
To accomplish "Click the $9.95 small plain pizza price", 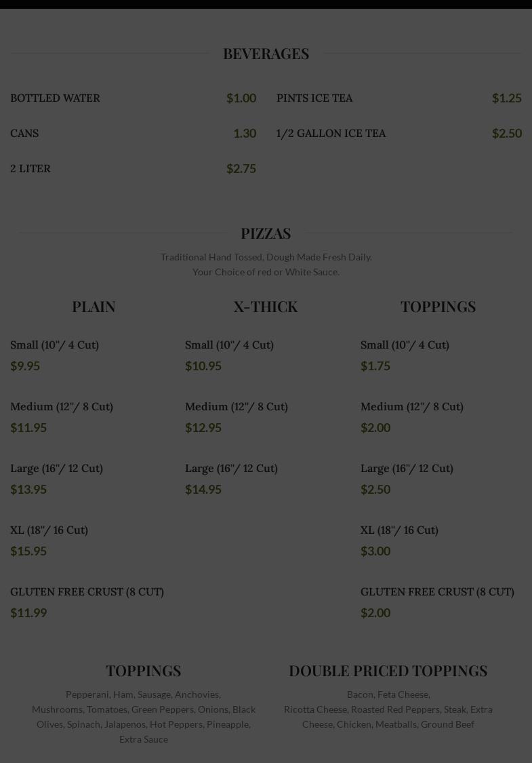I will [x=25, y=366].
